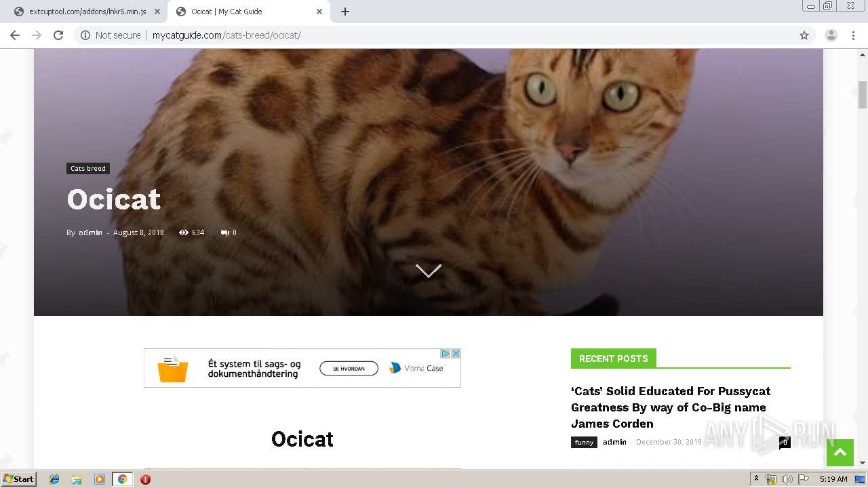Click the Show desktop tray icon
This screenshot has height=488, width=868.
(x=861, y=479)
